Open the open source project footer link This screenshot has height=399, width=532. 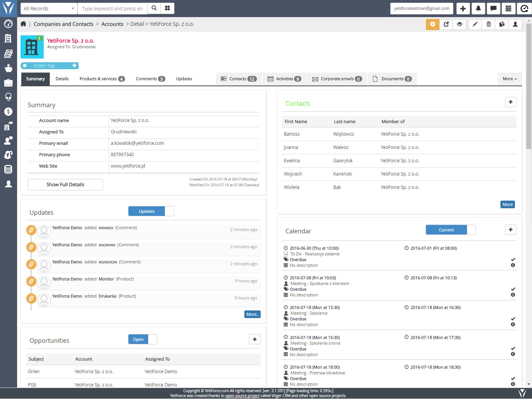[242, 396]
